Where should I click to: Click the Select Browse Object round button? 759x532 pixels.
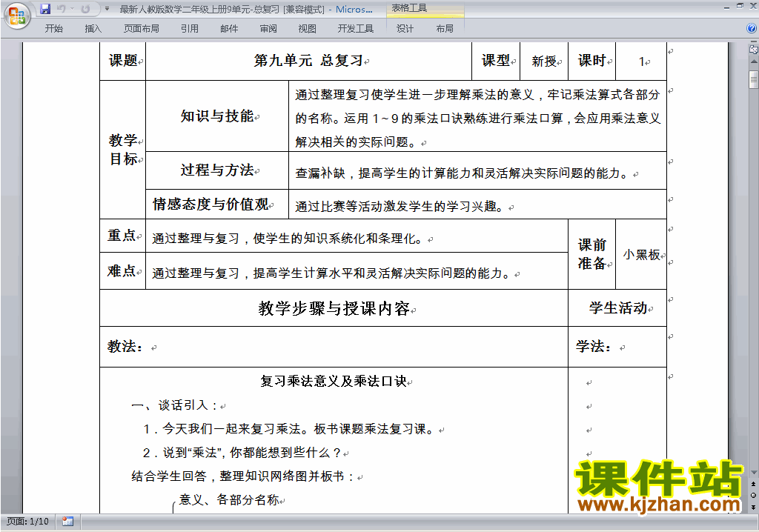(753, 495)
